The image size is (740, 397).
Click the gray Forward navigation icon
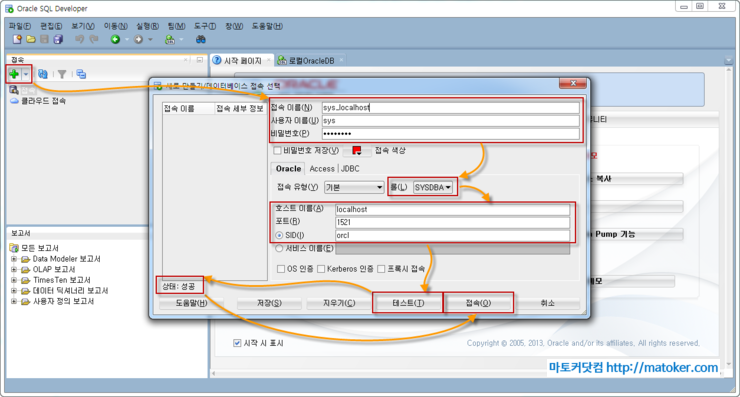coord(138,40)
